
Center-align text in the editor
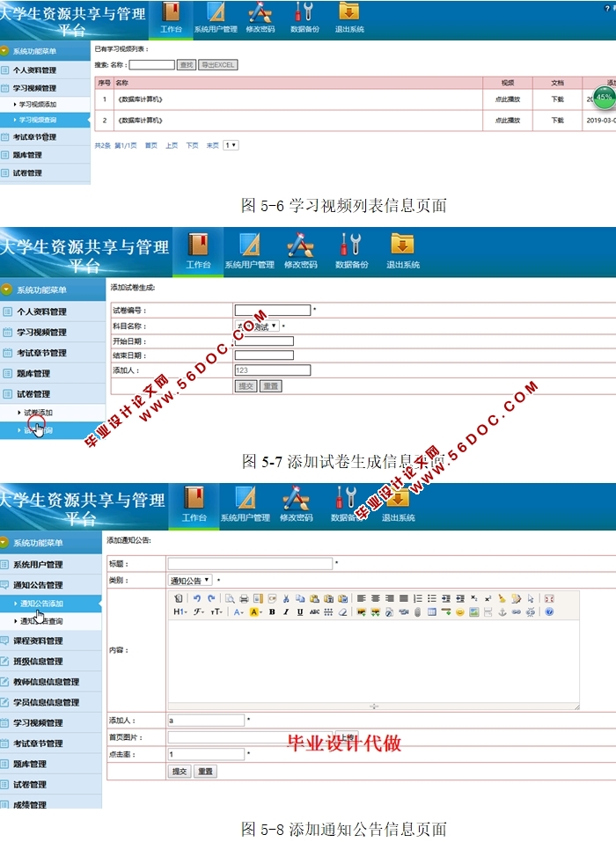376,598
